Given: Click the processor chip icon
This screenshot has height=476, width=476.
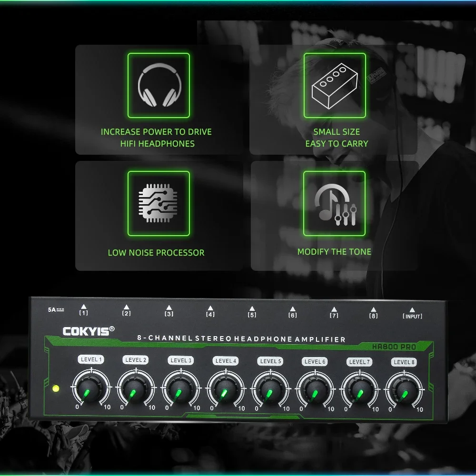Looking at the screenshot, I should pos(158,203).
